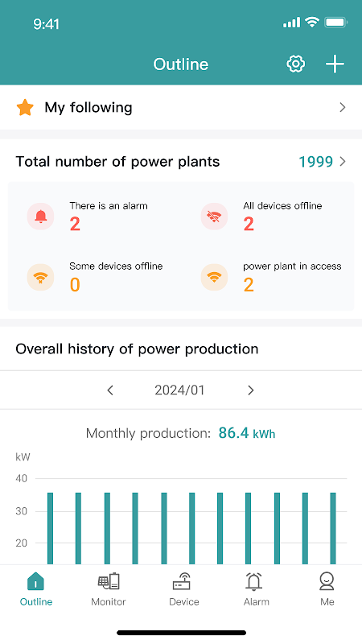Go to previous month arrow
Viewport: 362px width, 644px height.
[x=110, y=390]
